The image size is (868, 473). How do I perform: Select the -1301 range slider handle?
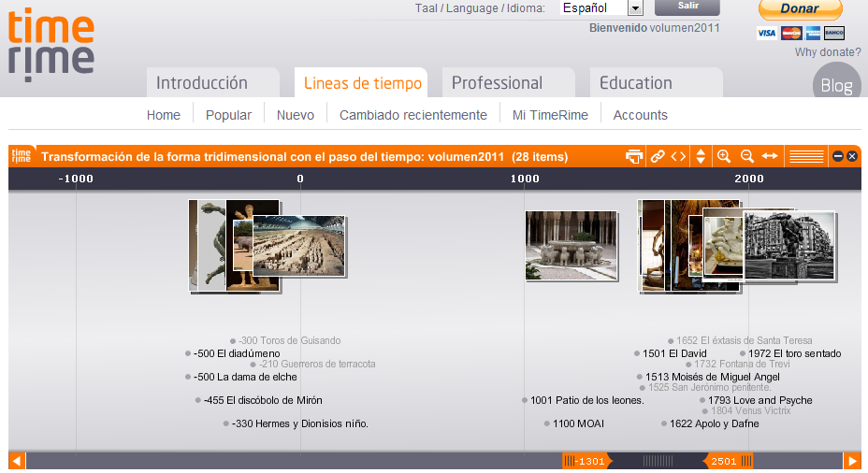tap(586, 461)
